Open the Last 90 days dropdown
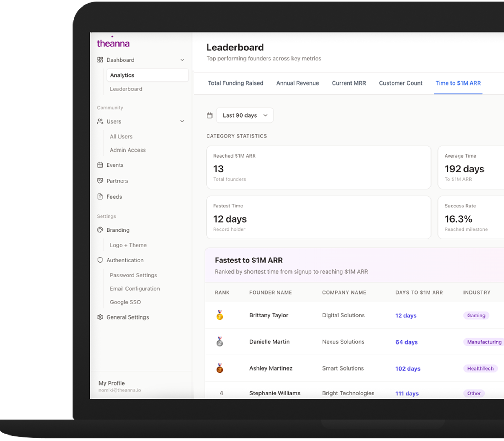 pyautogui.click(x=244, y=115)
